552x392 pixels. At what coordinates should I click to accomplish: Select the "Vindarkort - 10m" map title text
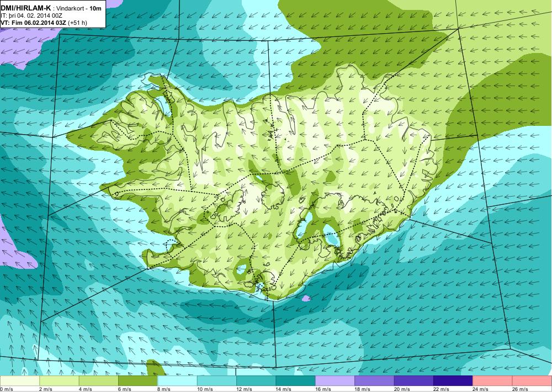pos(78,8)
